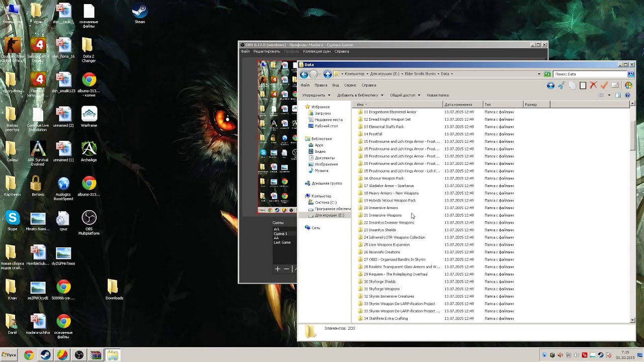Select the OBS Multiplatform desktop icon
The height and width of the screenshot is (362, 644).
pyautogui.click(x=89, y=223)
